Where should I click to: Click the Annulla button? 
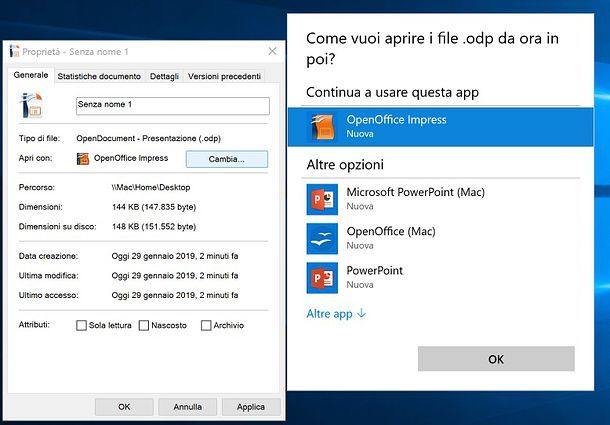click(x=188, y=407)
